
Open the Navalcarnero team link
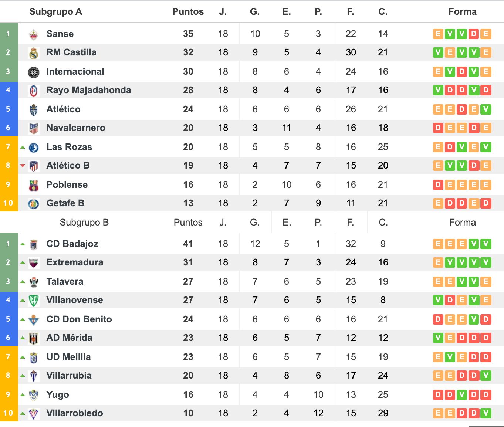tap(76, 128)
